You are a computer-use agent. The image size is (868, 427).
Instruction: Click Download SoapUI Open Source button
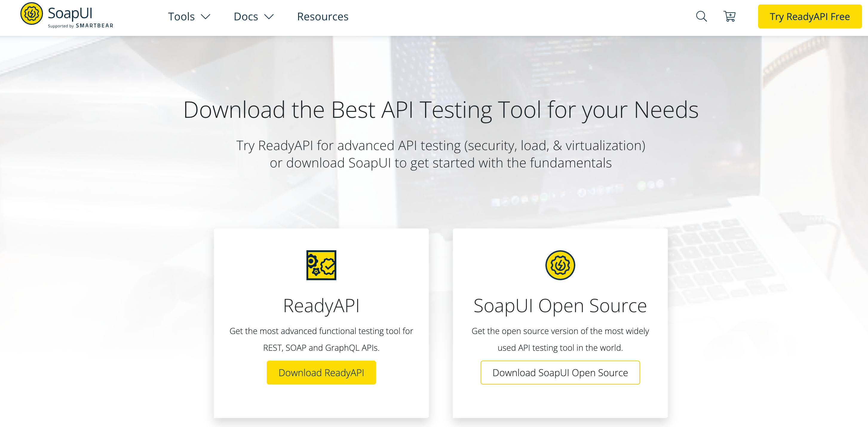(x=560, y=372)
